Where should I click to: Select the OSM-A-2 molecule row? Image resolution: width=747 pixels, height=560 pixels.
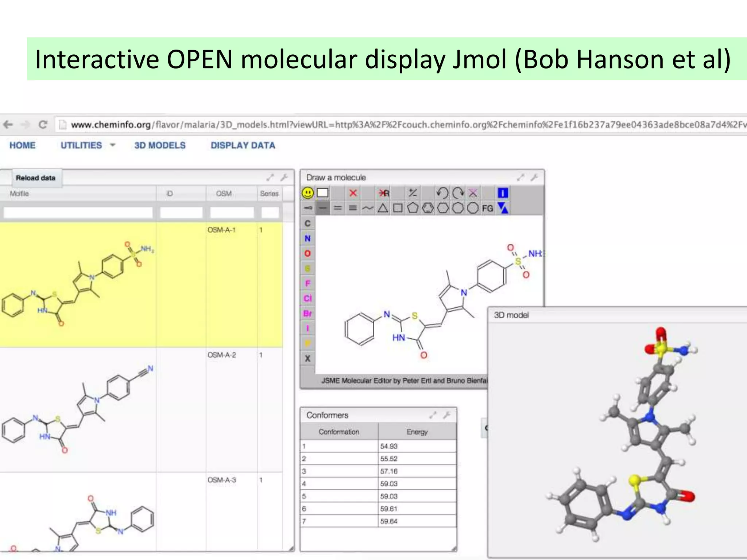pyautogui.click(x=141, y=409)
